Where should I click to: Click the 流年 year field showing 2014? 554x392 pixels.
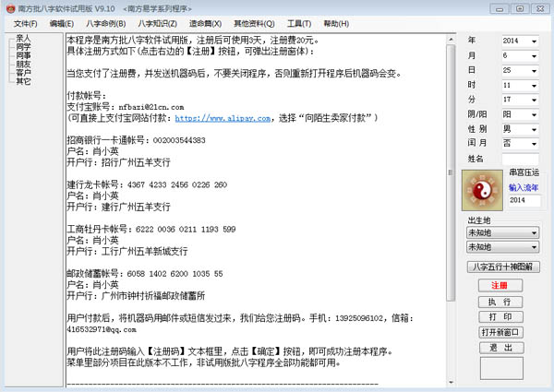click(524, 200)
